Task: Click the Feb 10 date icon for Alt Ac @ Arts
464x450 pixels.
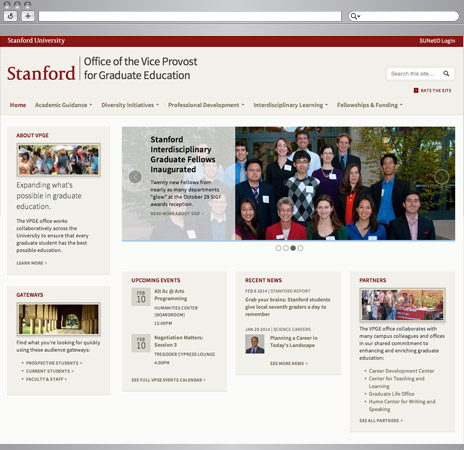Action: (x=141, y=297)
